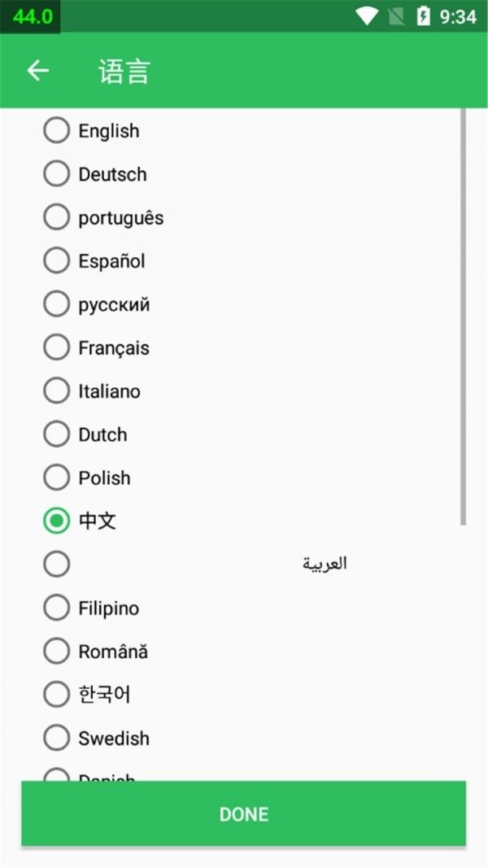Choose Français as the language

point(56,347)
